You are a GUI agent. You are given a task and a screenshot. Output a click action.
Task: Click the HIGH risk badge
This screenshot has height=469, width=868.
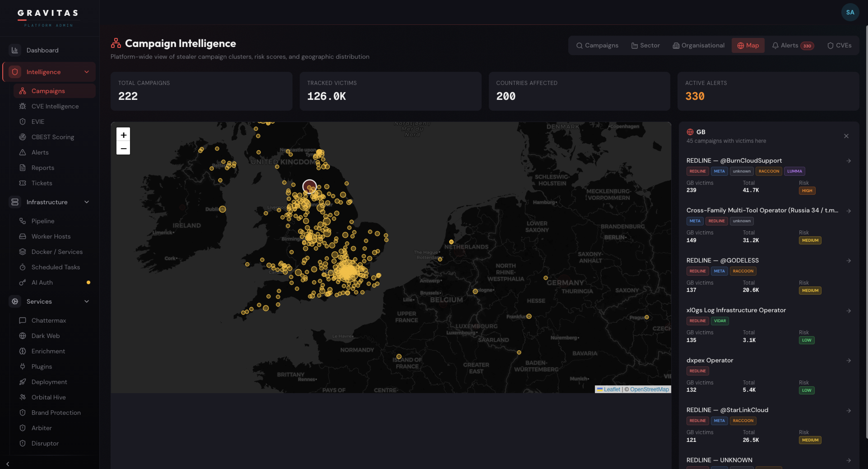[807, 191]
